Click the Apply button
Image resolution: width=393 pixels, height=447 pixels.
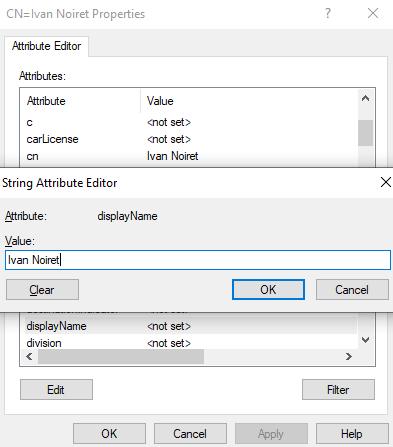(x=271, y=434)
